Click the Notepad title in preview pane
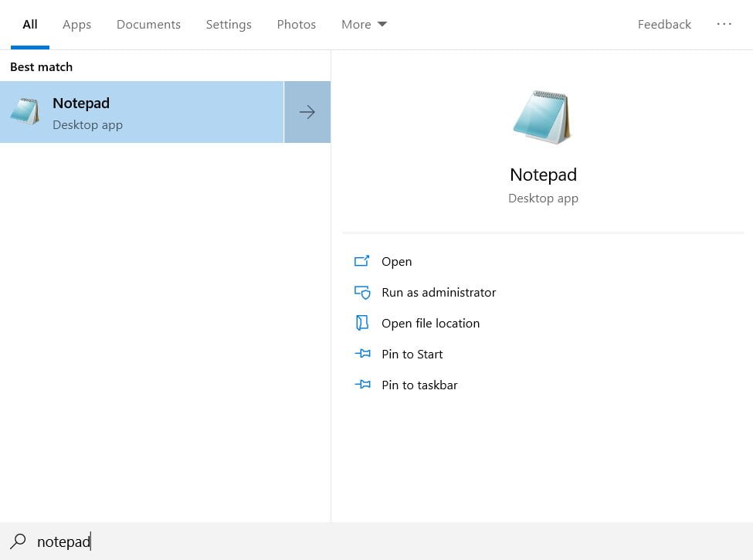753x560 pixels. pos(543,175)
